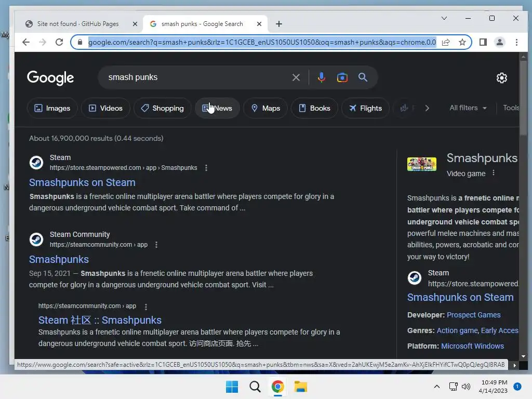
Task: Open more options for Steam Community result
Action: click(x=156, y=245)
